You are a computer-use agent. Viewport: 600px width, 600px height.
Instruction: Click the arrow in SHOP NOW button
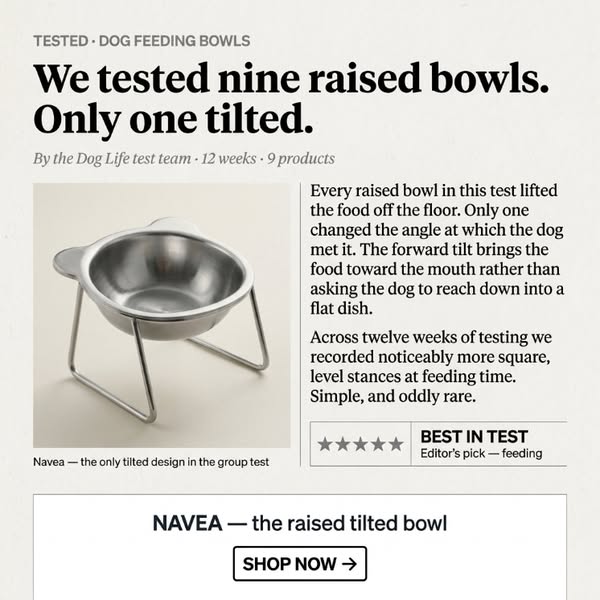[349, 564]
